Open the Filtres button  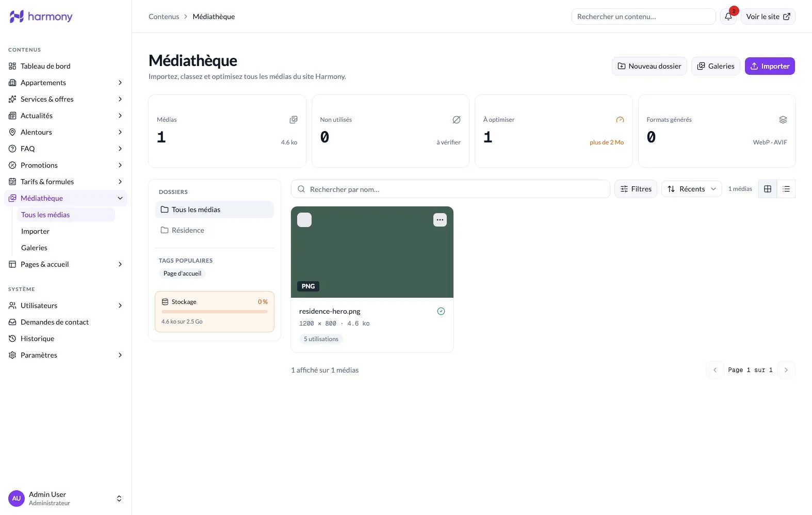point(636,189)
